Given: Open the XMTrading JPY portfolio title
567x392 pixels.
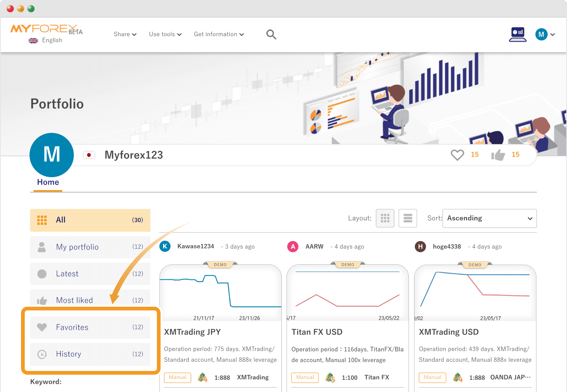Looking at the screenshot, I should [192, 332].
